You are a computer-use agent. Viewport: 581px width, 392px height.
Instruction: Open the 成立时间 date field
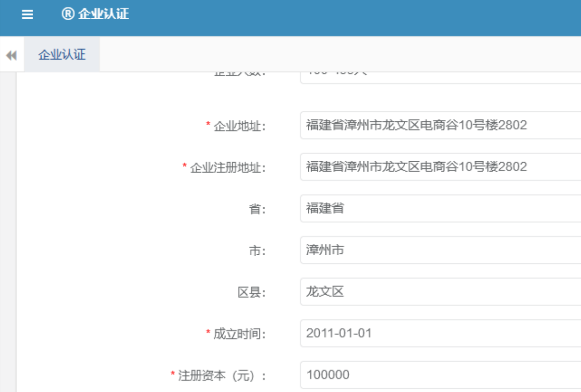pyautogui.click(x=440, y=333)
